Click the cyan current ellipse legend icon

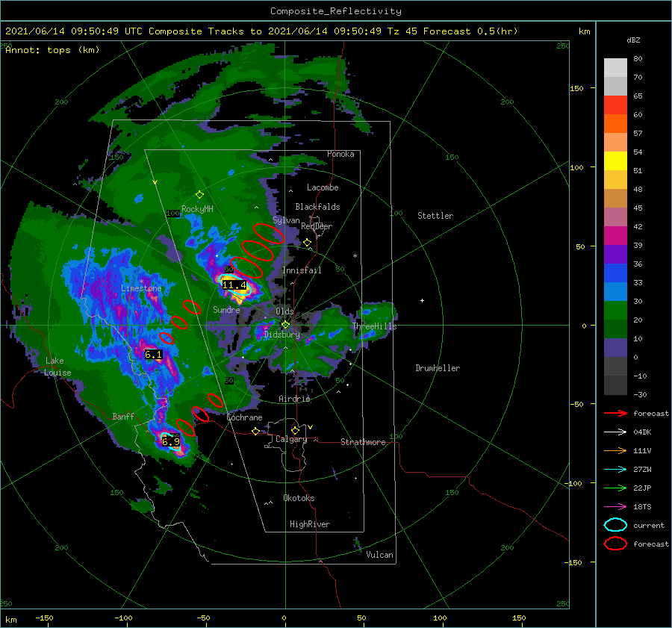pyautogui.click(x=615, y=525)
